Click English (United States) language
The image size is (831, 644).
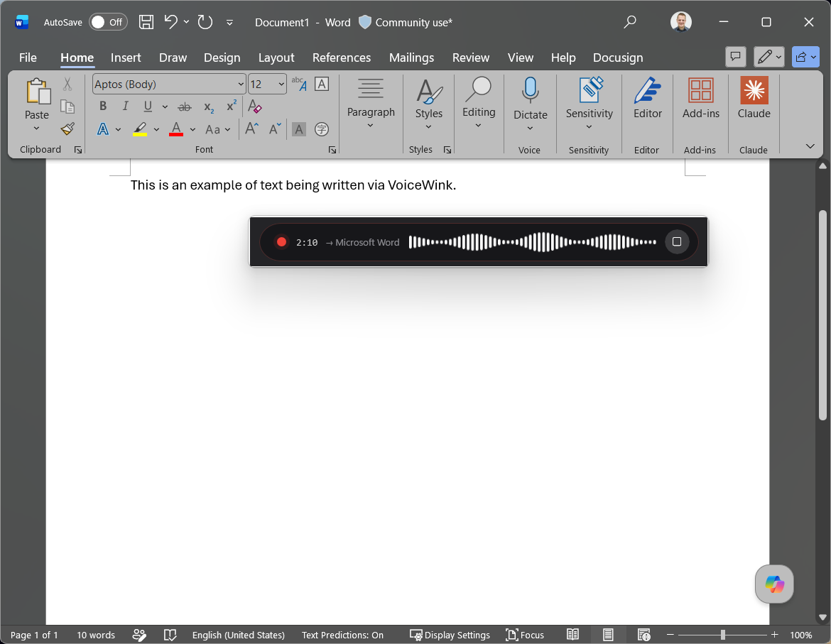[238, 635]
